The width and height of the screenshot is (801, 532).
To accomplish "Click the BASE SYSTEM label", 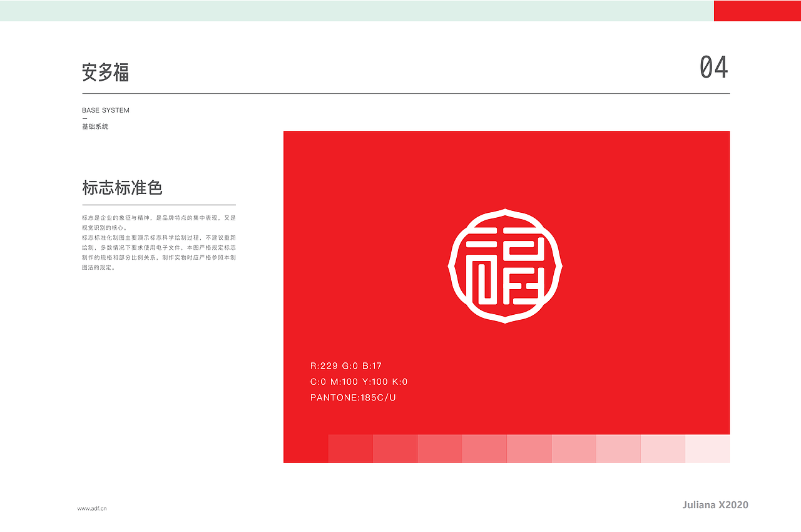I will [x=106, y=110].
